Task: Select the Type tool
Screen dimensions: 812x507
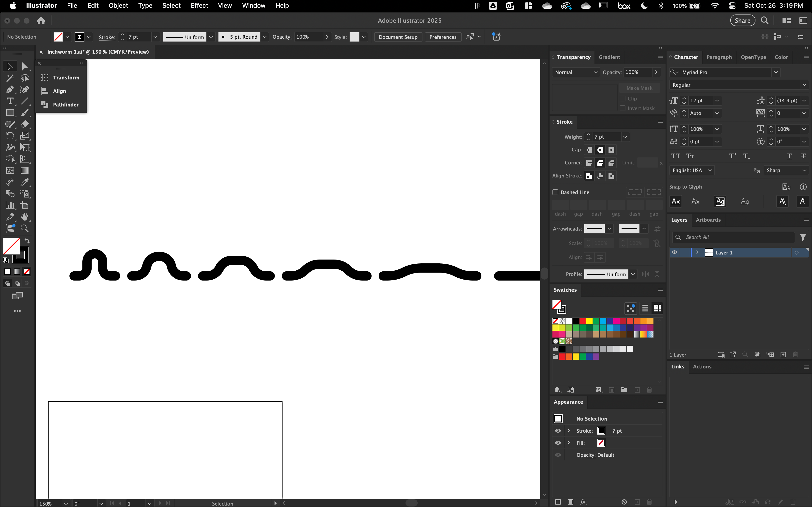Action: coord(10,101)
